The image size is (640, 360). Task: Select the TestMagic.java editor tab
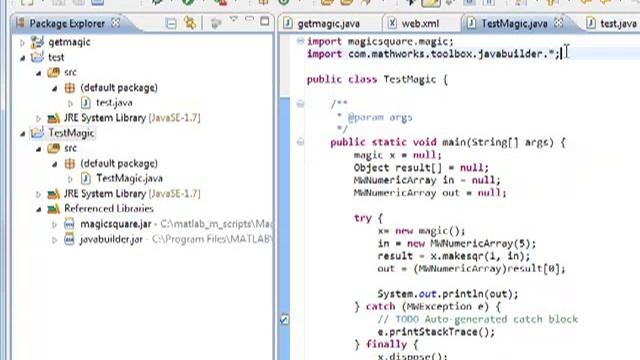pyautogui.click(x=514, y=24)
